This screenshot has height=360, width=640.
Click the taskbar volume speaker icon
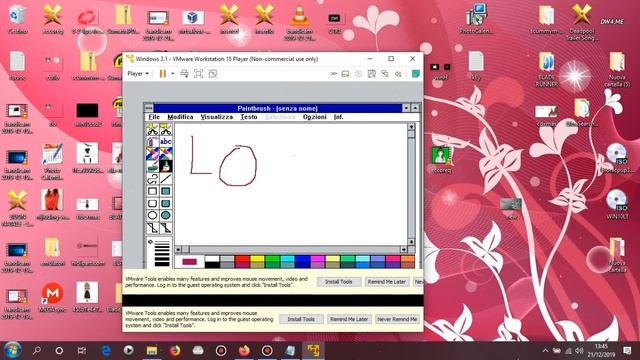pyautogui.click(x=579, y=351)
